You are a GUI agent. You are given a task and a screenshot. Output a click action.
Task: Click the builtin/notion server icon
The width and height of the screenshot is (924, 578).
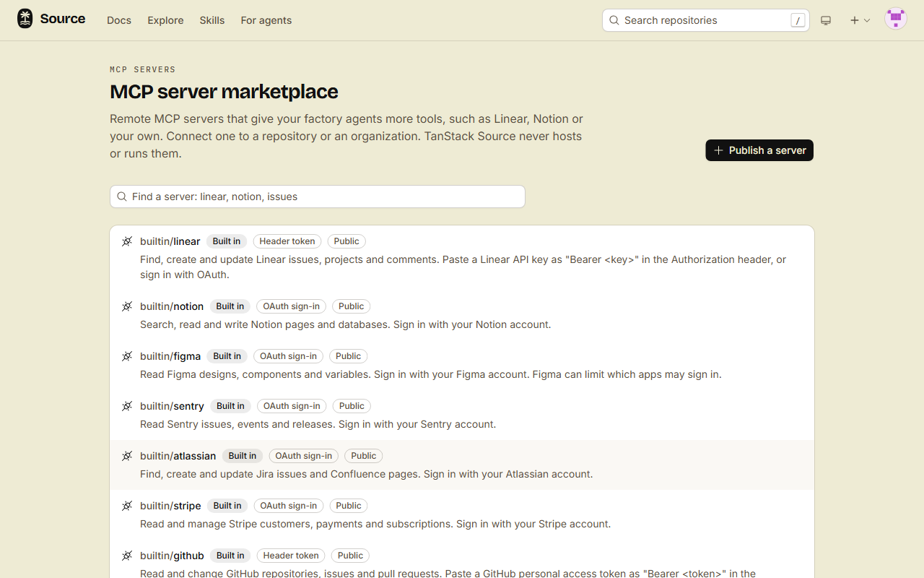click(127, 306)
